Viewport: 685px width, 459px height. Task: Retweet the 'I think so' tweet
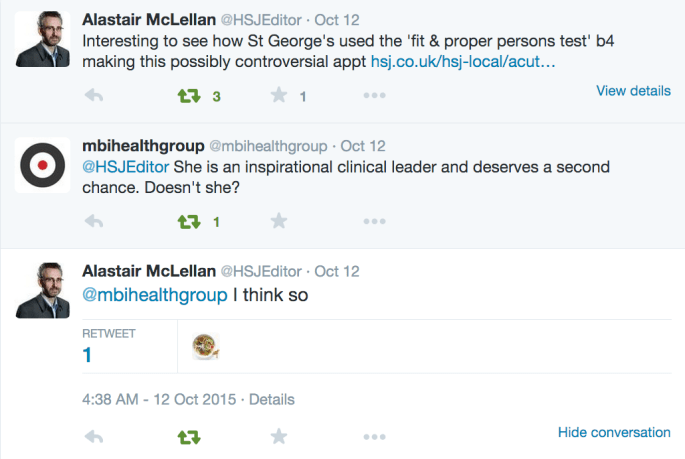(188, 437)
